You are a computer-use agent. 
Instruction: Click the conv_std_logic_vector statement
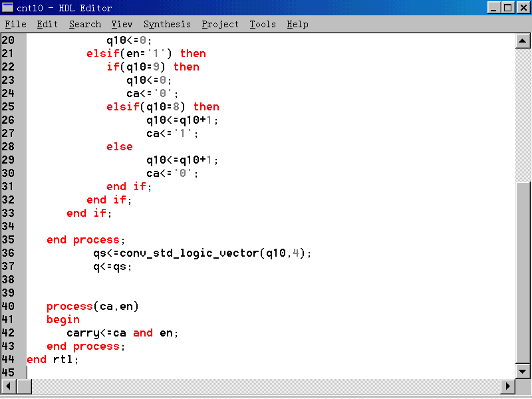203,253
